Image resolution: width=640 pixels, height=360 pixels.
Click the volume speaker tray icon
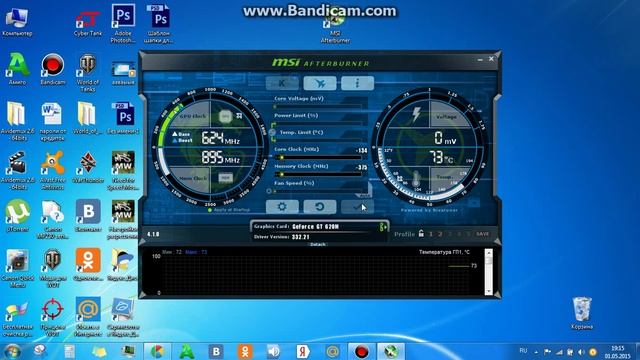(x=581, y=352)
